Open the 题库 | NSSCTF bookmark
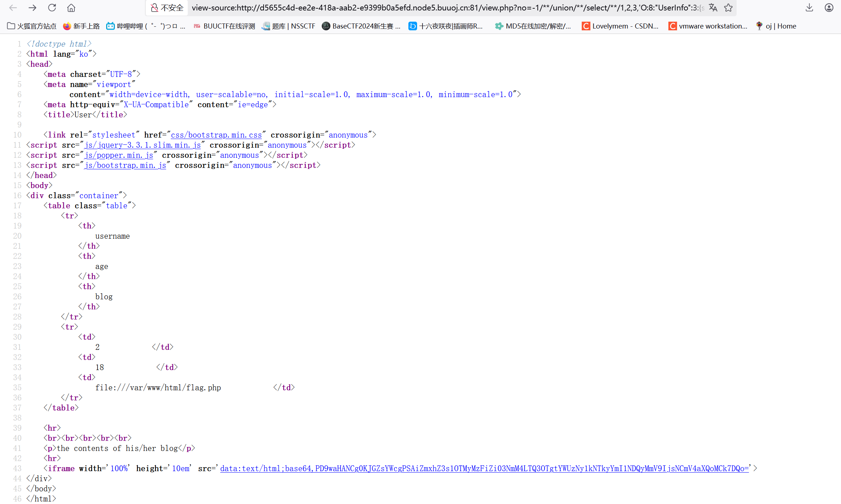This screenshot has height=504, width=841. click(x=289, y=26)
